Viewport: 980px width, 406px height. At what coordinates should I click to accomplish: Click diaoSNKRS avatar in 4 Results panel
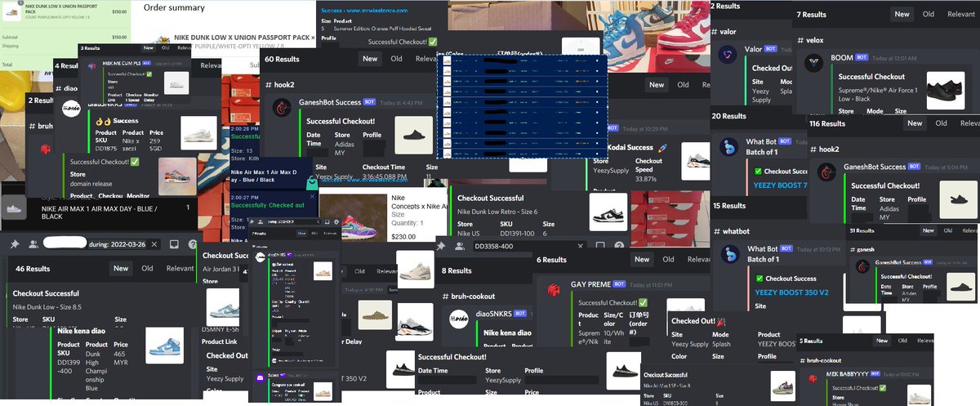70,108
